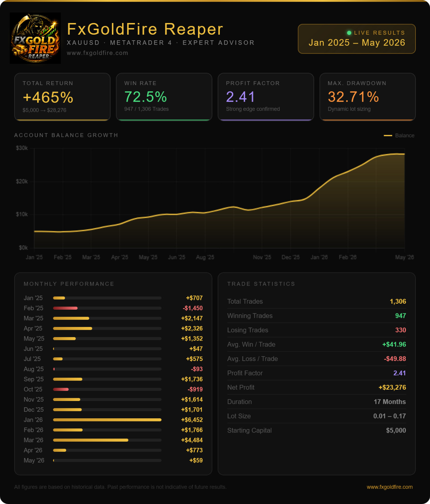
Task: Click the Oct '25 red loss bar
Action: 61,389
